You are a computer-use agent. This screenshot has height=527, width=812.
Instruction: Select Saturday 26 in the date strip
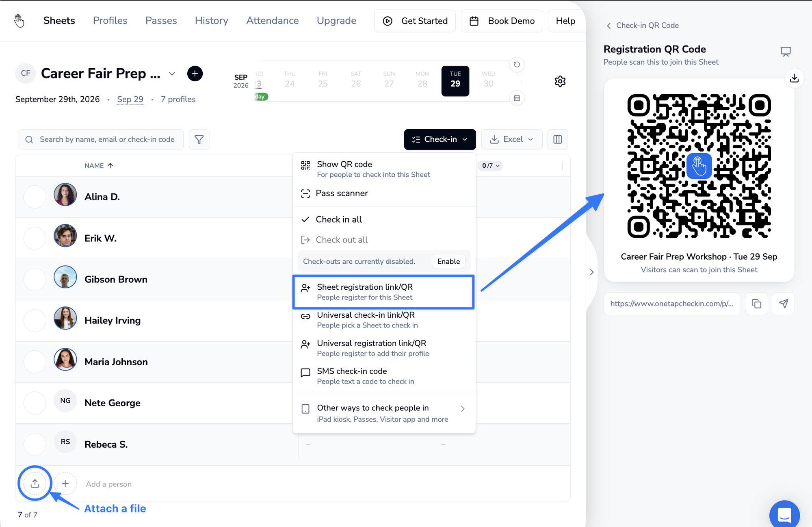pos(356,80)
